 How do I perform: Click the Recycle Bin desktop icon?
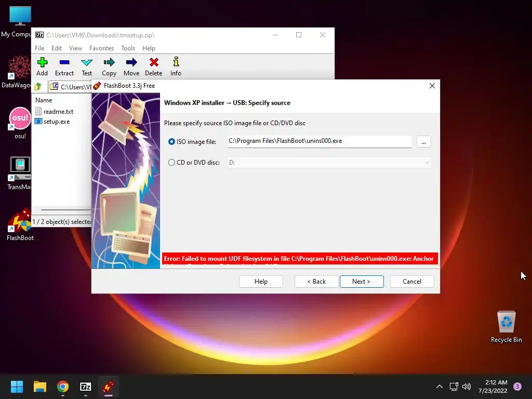click(506, 327)
